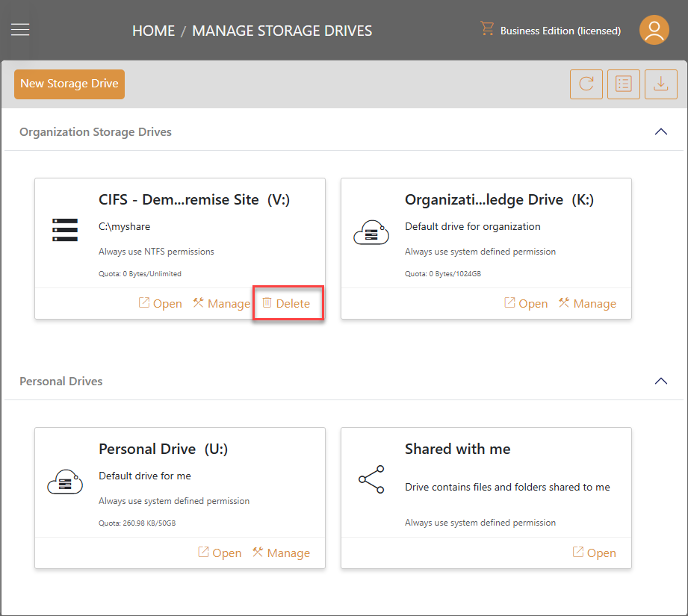Screen dimensions: 688x616
Task: Open the Personal Drive (U:)
Action: pos(220,553)
